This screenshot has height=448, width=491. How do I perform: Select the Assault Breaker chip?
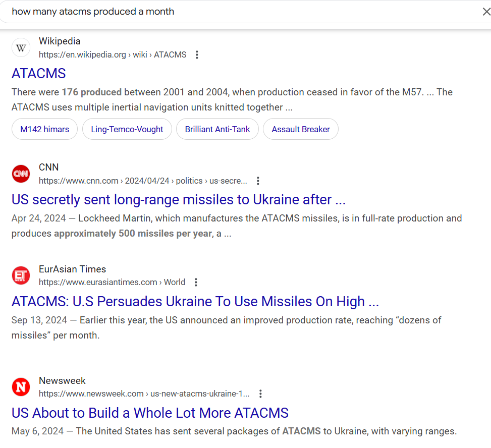click(x=300, y=129)
